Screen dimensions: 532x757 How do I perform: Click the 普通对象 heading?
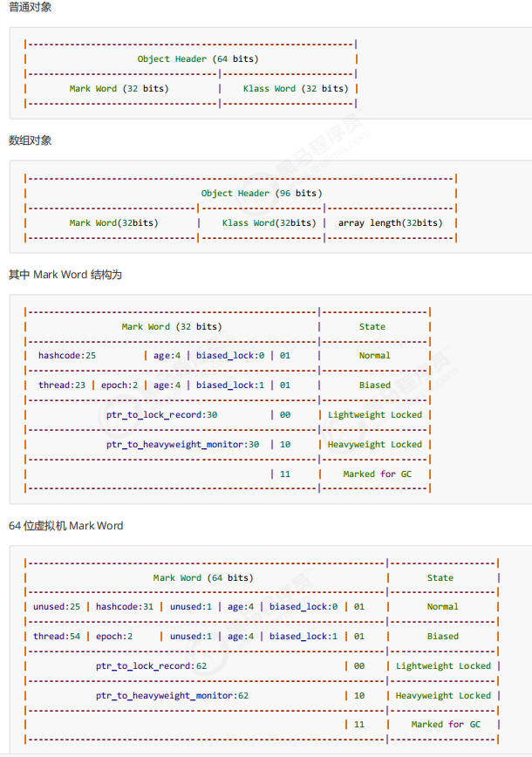30,7
